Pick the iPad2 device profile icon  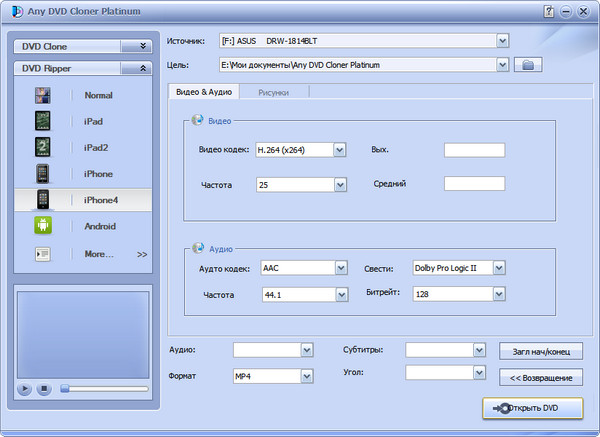(x=43, y=148)
